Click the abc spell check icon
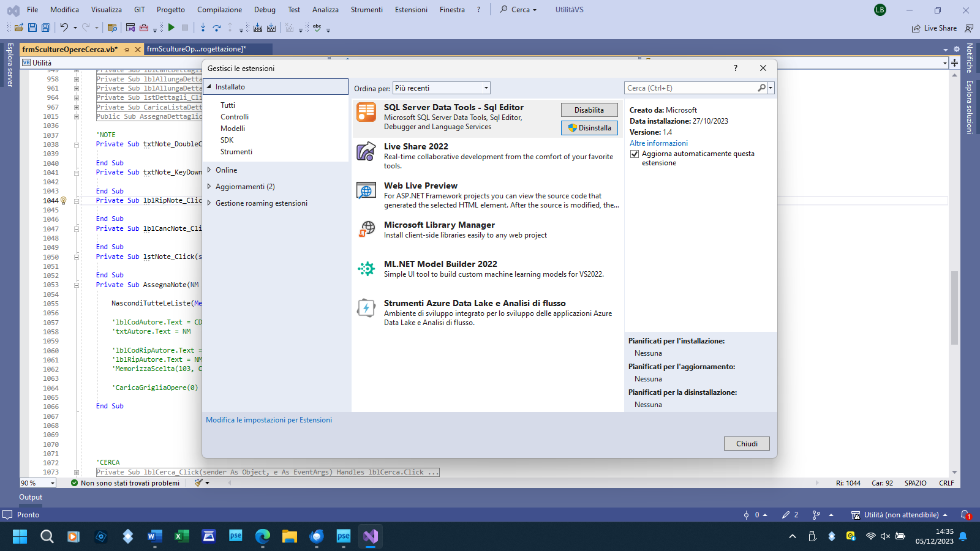This screenshot has height=551, width=980. (317, 28)
